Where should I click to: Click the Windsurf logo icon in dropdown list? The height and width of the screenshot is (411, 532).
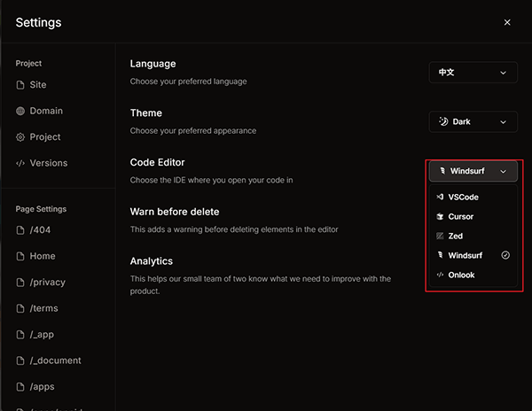tap(440, 255)
